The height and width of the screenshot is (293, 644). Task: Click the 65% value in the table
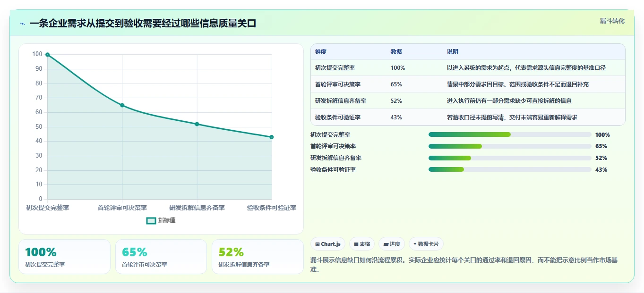coord(396,84)
